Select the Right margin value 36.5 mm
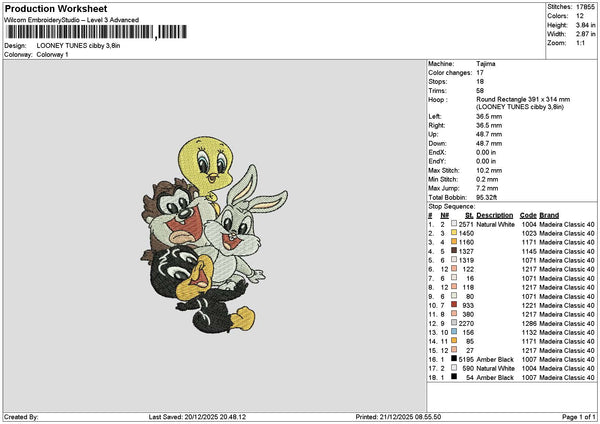This screenshot has width=600, height=424. coord(489,126)
